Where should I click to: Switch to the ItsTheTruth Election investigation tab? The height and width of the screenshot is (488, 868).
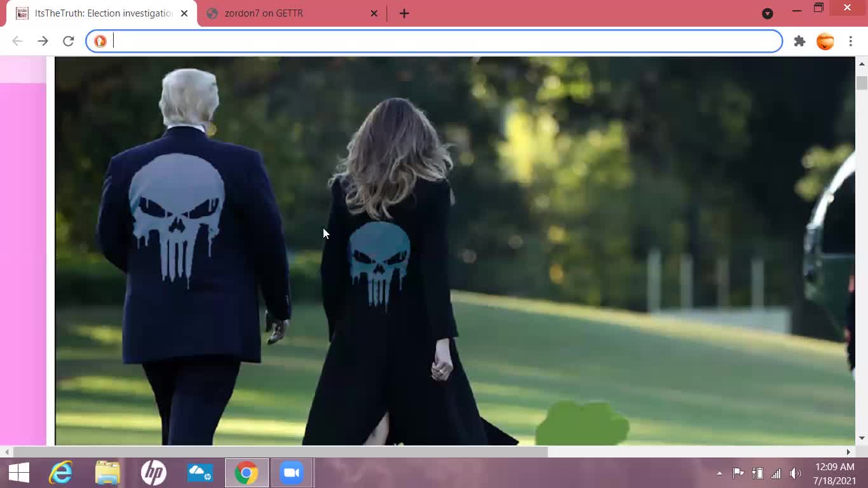tap(102, 13)
